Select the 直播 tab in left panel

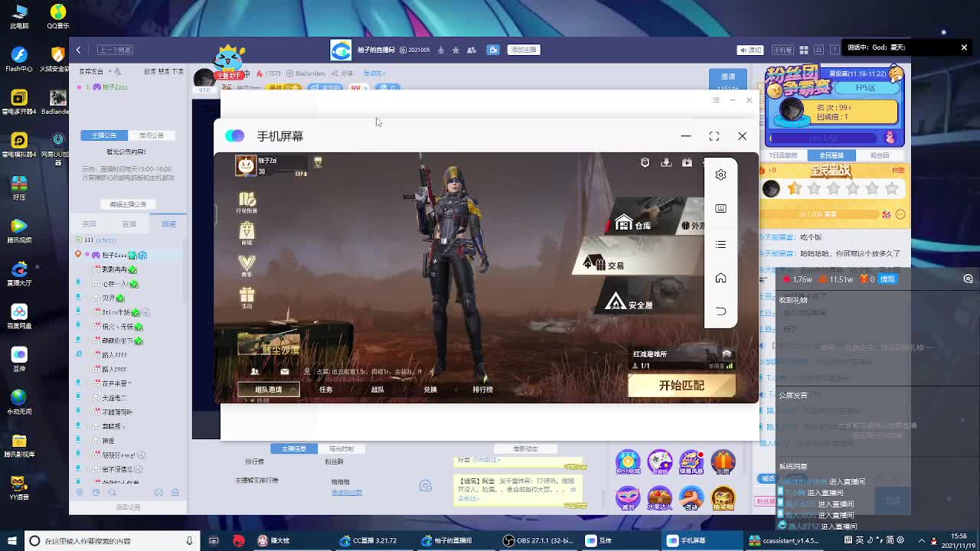pyautogui.click(x=129, y=224)
